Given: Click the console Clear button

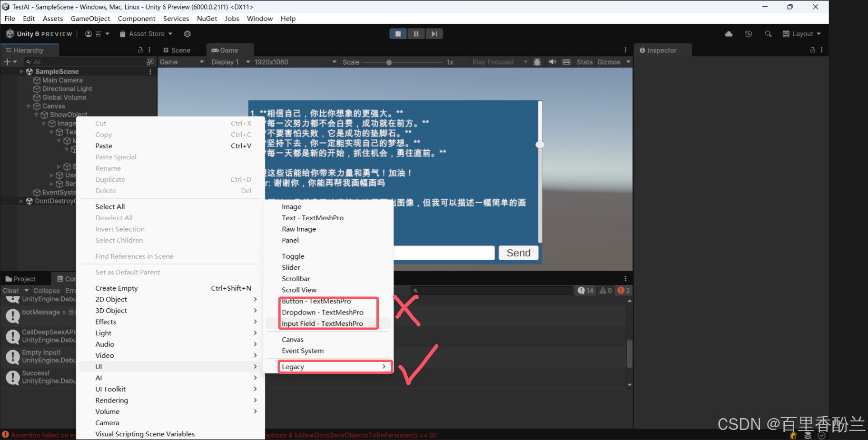Looking at the screenshot, I should coord(10,290).
